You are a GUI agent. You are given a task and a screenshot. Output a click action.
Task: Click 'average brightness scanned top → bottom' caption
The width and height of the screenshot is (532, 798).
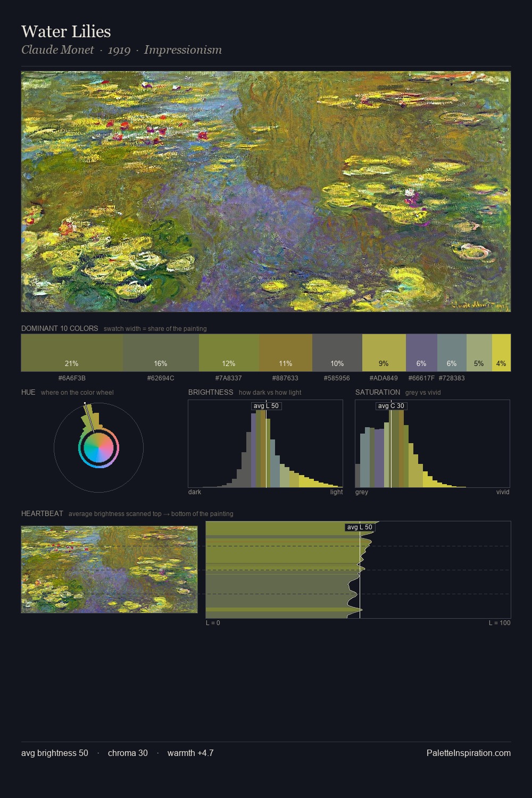pyautogui.click(x=151, y=514)
